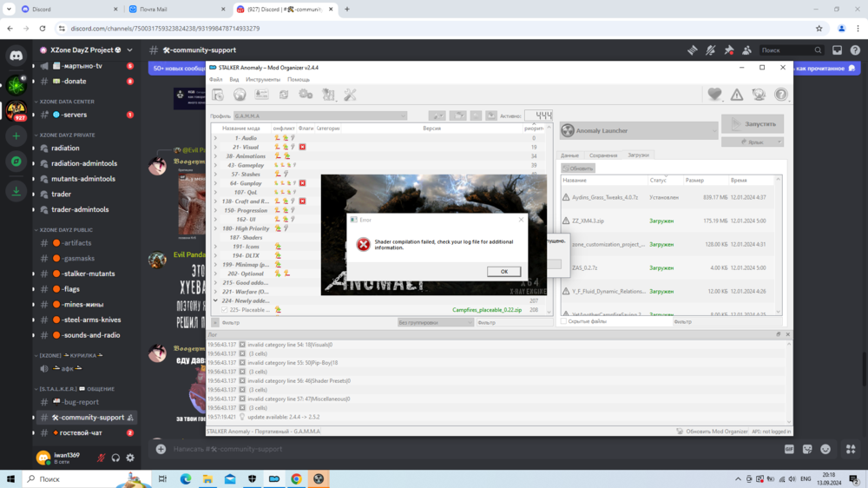
Task: Click the warning triangle notifications icon
Action: (736, 95)
